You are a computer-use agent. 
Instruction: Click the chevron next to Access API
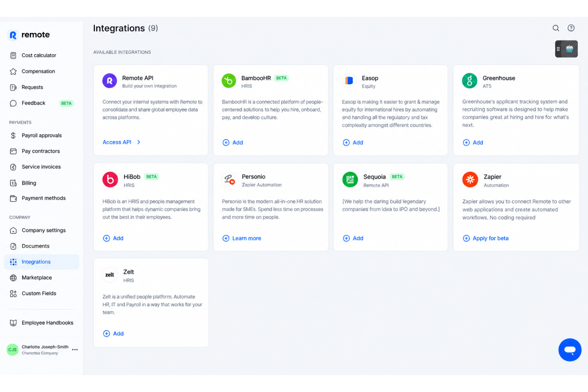tap(139, 142)
